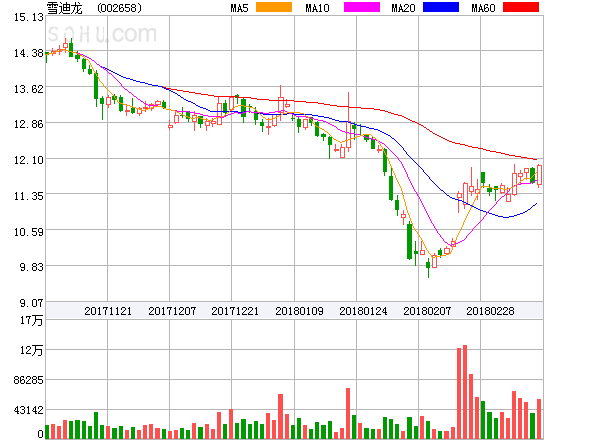Click the MA20 legend label
The image size is (600, 440).
(403, 8)
